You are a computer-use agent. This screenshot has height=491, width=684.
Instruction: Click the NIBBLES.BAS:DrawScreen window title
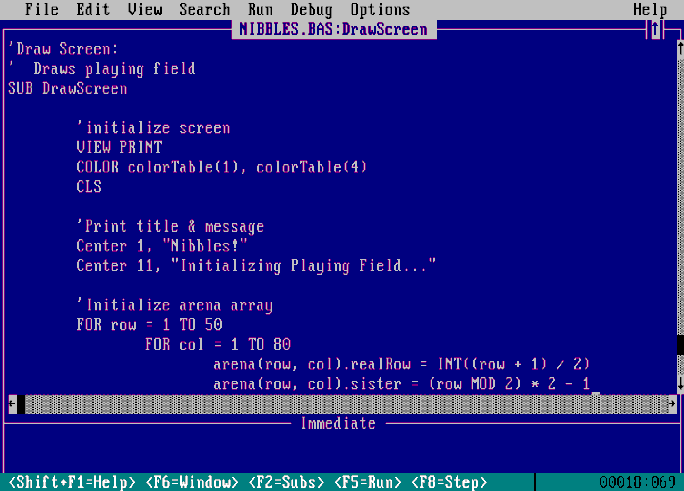coord(333,29)
